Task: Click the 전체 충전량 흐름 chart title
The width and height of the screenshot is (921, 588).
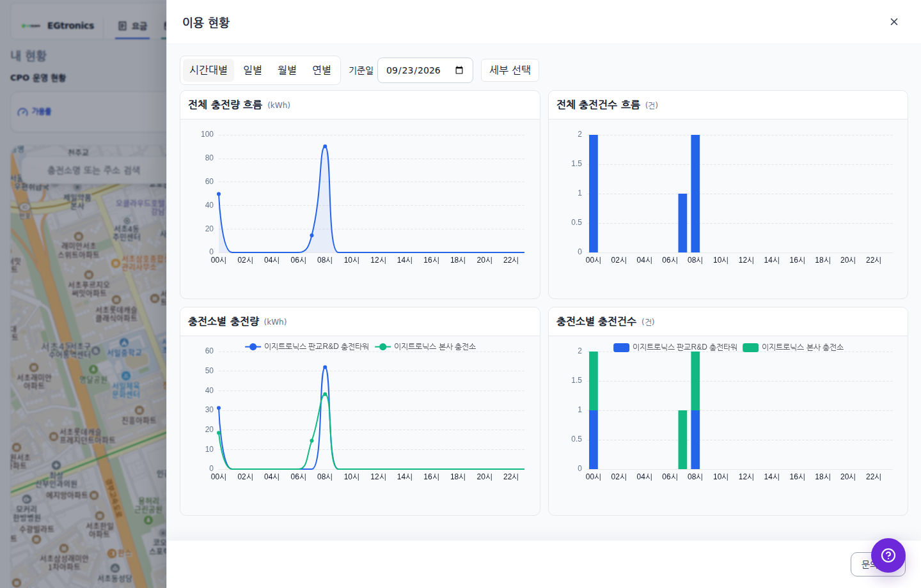Action: 225,105
